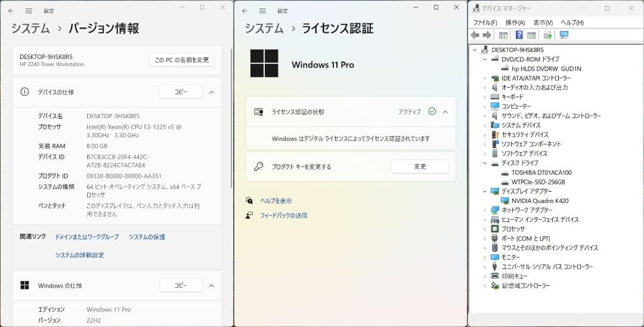Image resolution: width=644 pixels, height=327 pixels.
Task: Open the システムの詳細設定 link
Action: click(x=80, y=255)
